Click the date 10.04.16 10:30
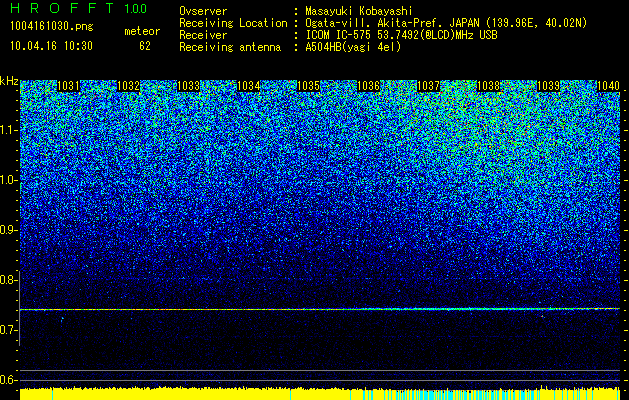629x400 pixels. (51, 46)
